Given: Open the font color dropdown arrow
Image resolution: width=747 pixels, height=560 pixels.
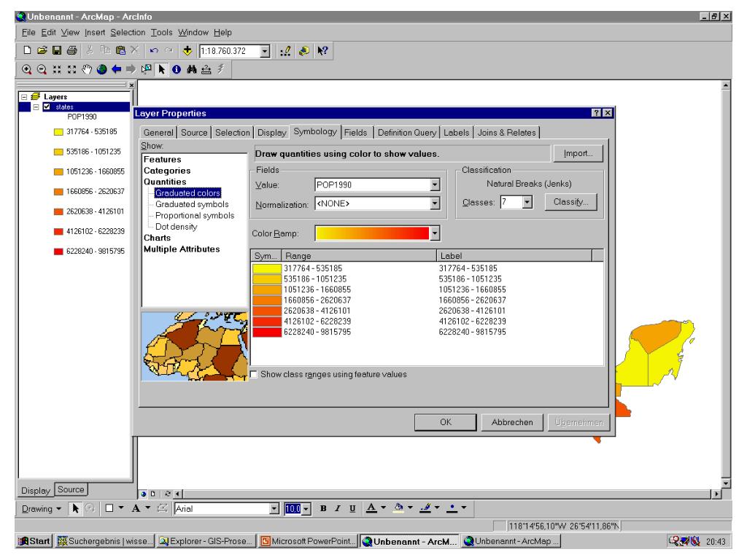Looking at the screenshot, I should [383, 508].
